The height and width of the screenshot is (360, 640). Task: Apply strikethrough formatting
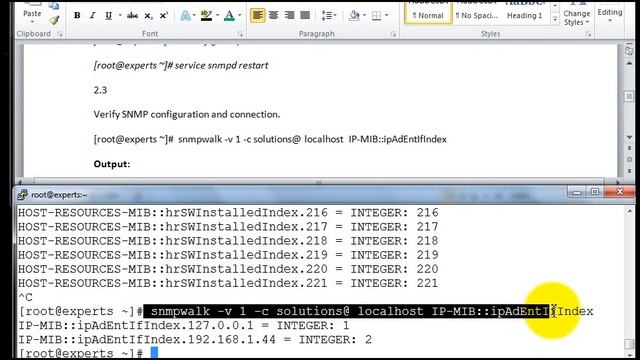(132, 16)
